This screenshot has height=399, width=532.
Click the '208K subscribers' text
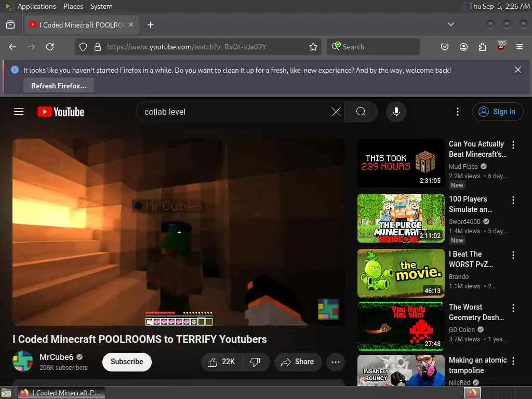point(63,368)
